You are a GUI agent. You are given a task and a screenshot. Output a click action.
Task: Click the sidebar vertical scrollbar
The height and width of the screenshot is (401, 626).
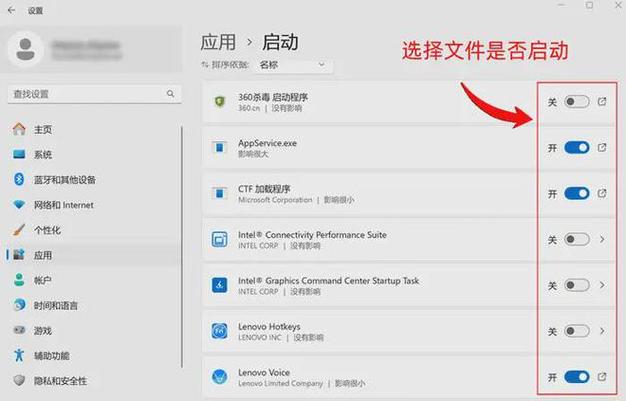point(182,246)
